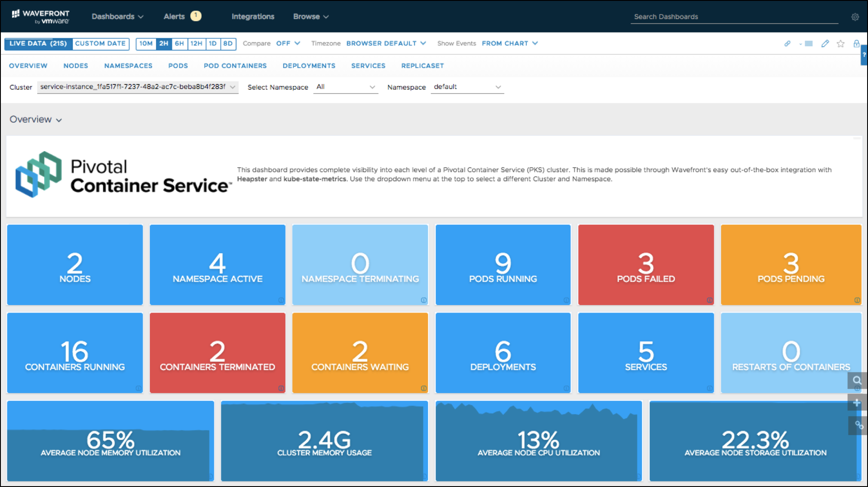The image size is (868, 487).
Task: Click the Search Dashboards field
Action: (735, 17)
